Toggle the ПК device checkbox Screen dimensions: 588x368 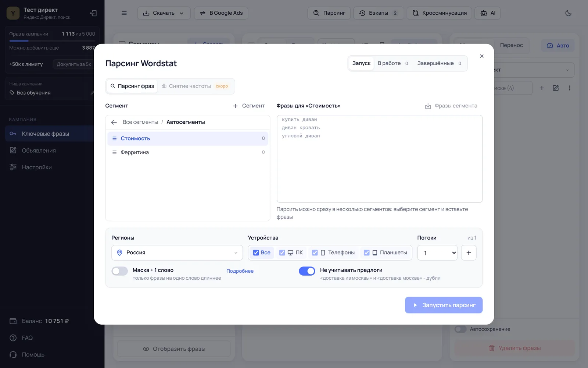click(x=282, y=253)
